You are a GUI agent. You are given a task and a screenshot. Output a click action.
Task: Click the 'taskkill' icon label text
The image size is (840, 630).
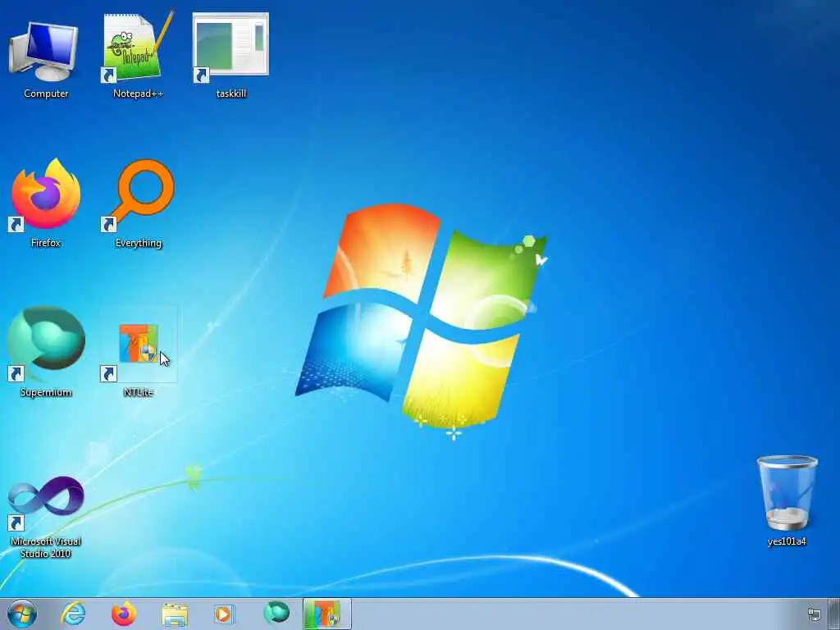coord(231,94)
